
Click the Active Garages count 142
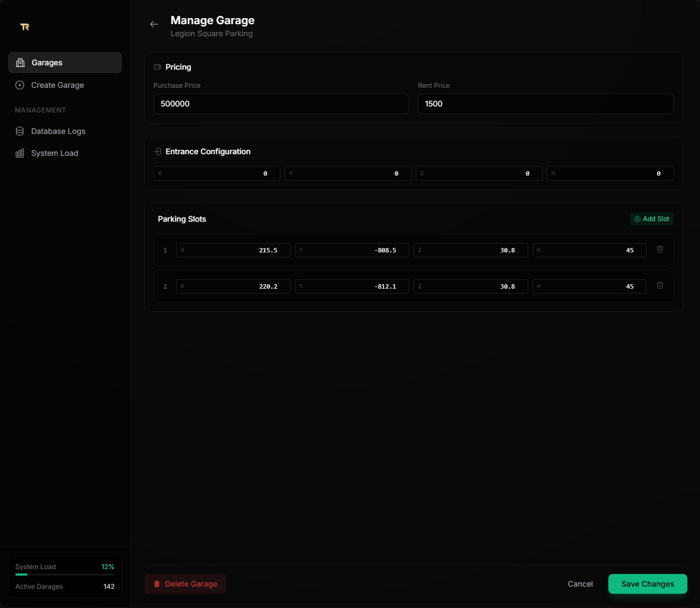click(x=109, y=587)
